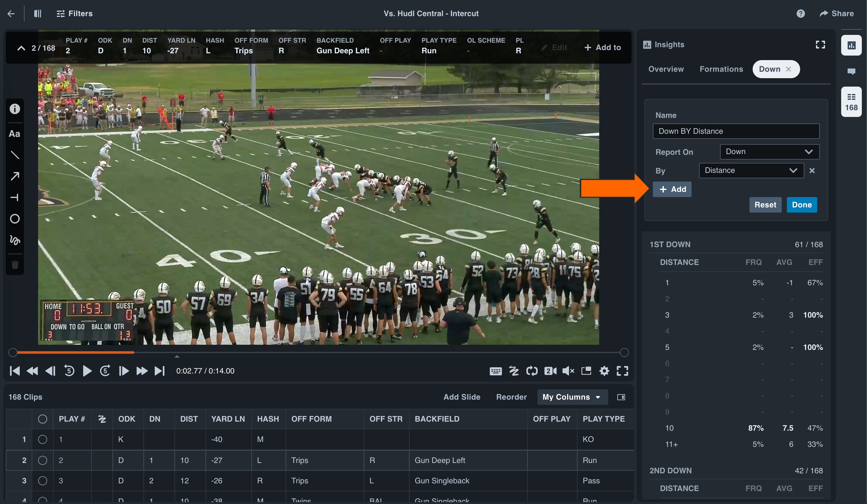Go back using the left arrow
Screen dimensions: 867x504
click(x=11, y=14)
